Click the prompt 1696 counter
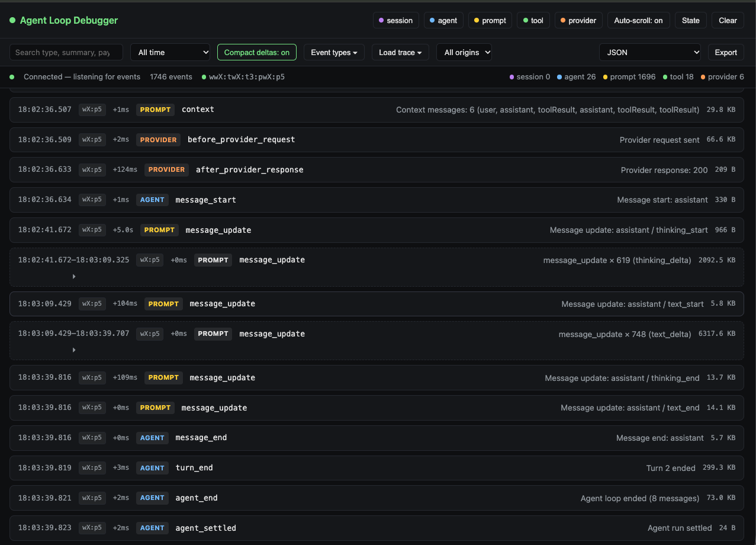Screen dimensions: 756x545 coord(629,77)
